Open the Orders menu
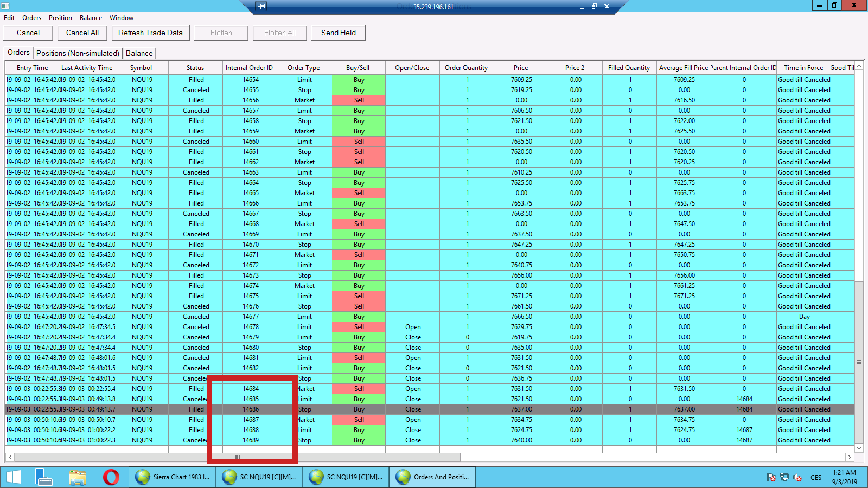Viewport: 868px width, 488px height. coord(32,18)
